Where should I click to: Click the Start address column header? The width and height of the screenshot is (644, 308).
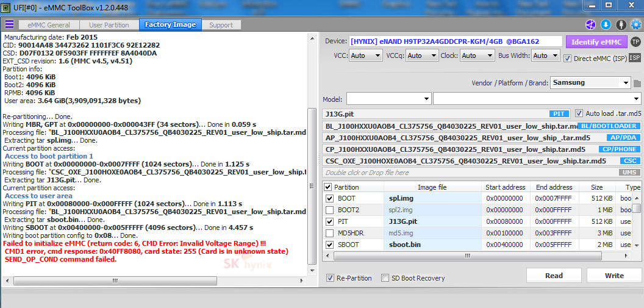505,187
